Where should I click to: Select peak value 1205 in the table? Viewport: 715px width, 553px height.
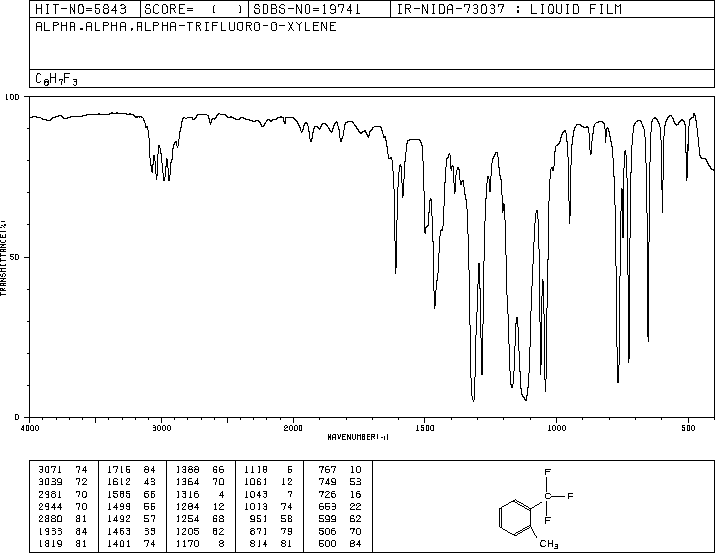(x=187, y=531)
